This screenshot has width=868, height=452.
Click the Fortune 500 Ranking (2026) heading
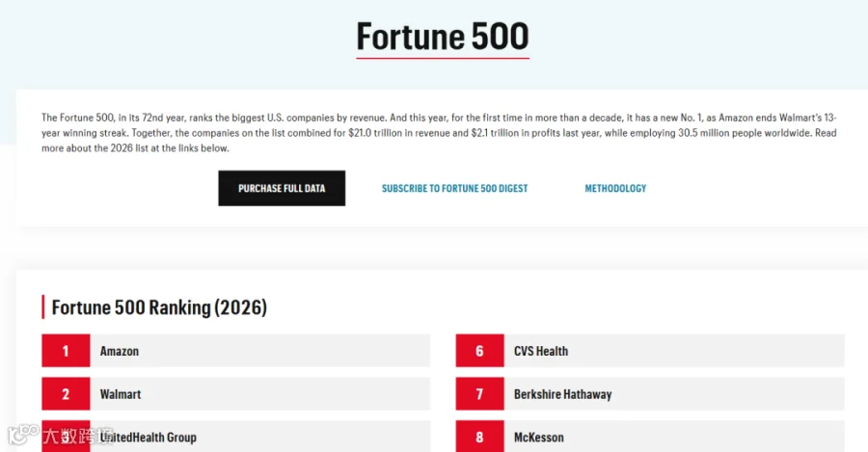tap(159, 307)
